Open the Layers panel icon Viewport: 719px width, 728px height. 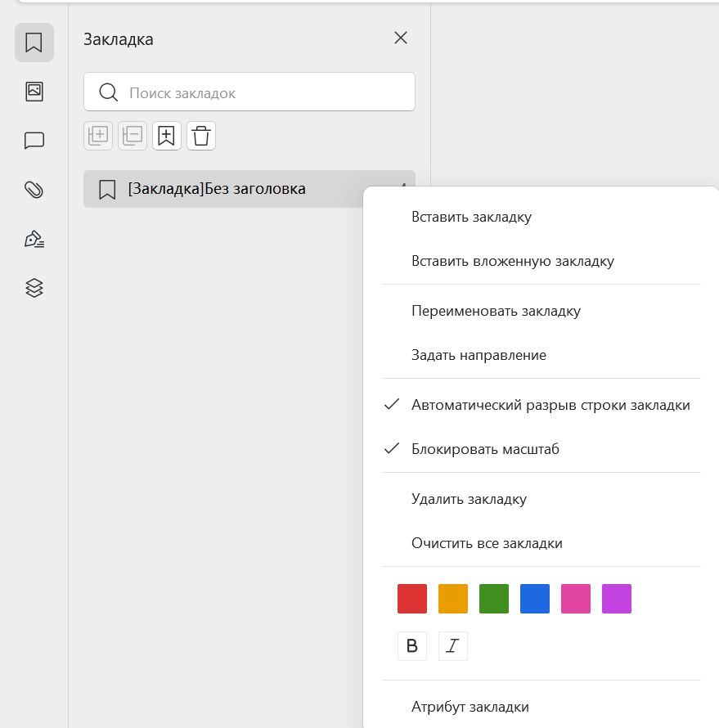pos(34,288)
